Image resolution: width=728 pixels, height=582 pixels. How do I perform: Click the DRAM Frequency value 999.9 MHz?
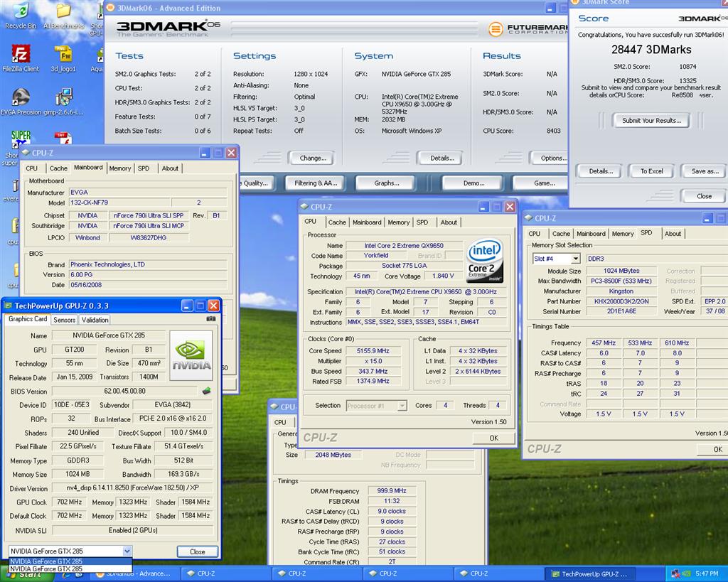click(392, 490)
